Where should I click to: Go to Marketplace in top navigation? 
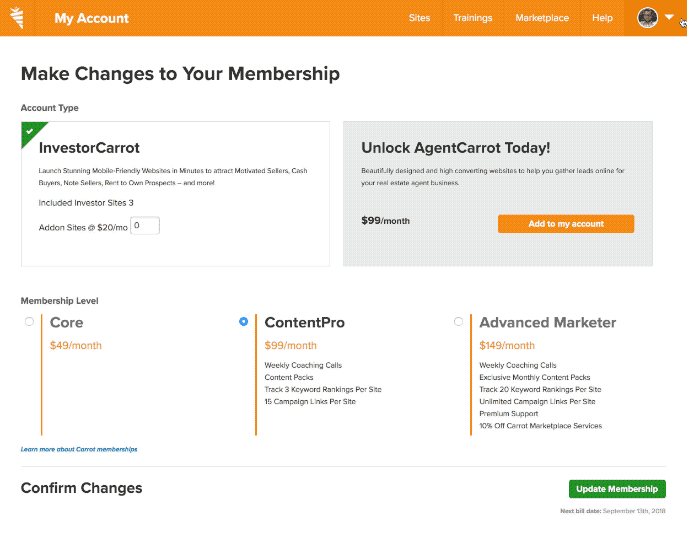point(542,18)
